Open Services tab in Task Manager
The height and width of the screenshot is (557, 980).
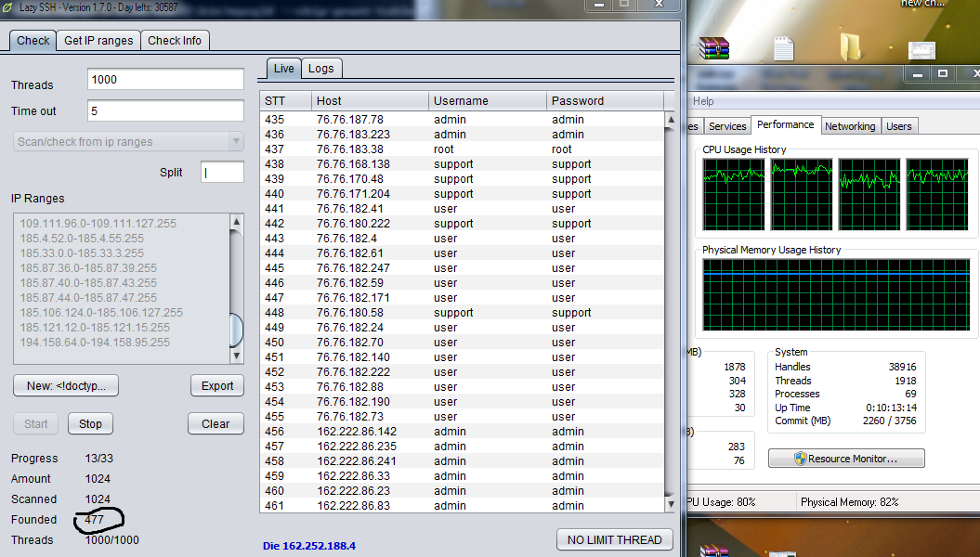click(x=727, y=126)
